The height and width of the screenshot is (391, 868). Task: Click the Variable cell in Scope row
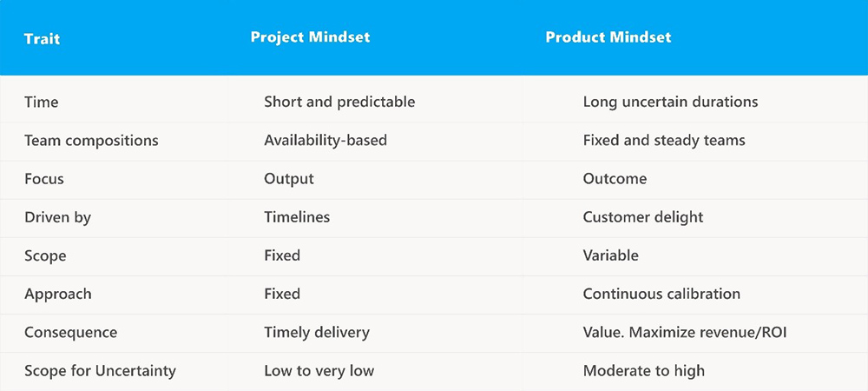tap(610, 255)
